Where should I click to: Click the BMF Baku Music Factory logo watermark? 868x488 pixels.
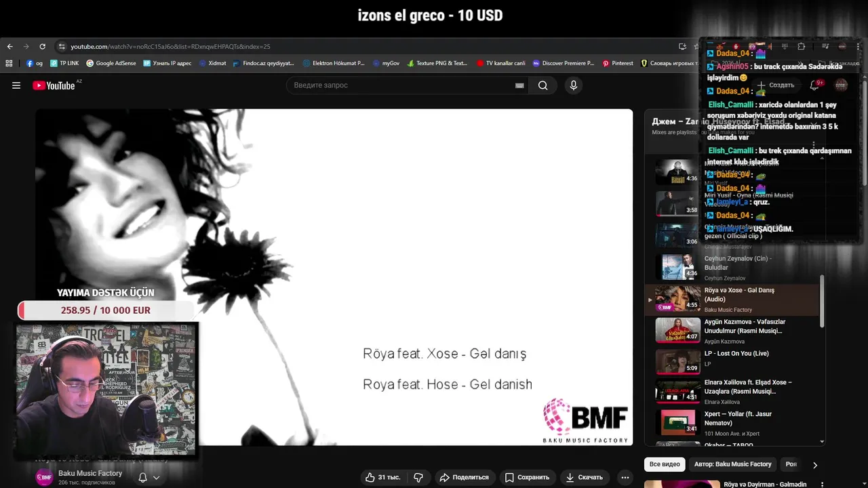point(585,421)
